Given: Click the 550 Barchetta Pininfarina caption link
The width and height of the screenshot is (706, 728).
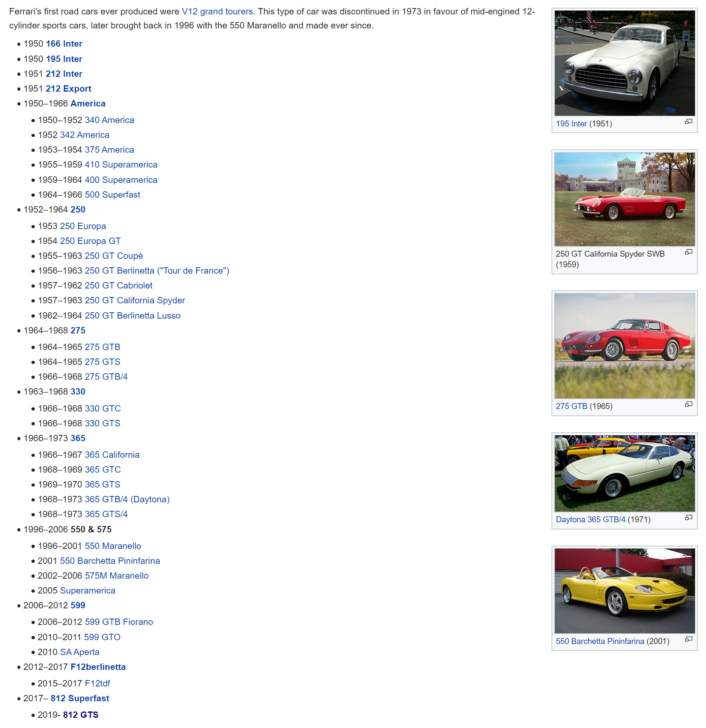Looking at the screenshot, I should [600, 641].
